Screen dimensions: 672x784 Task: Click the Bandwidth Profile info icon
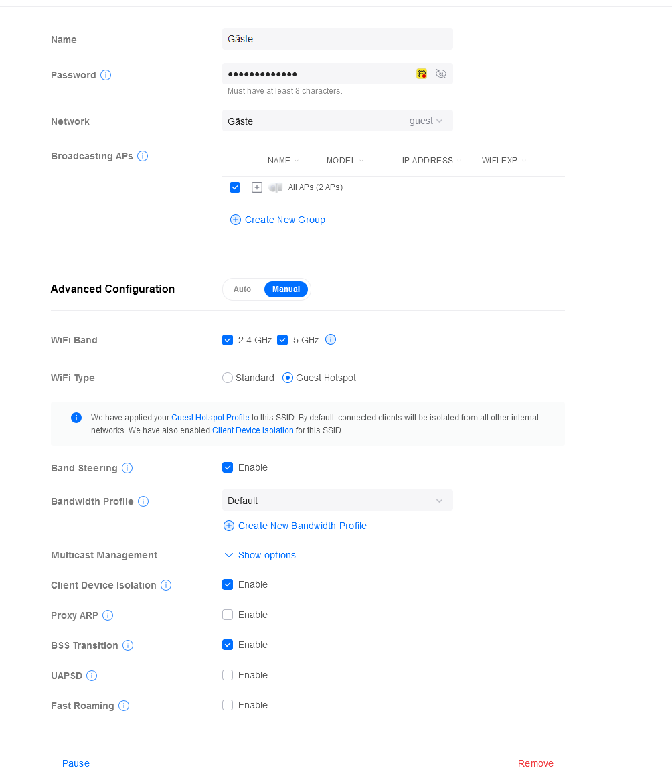[x=143, y=501]
